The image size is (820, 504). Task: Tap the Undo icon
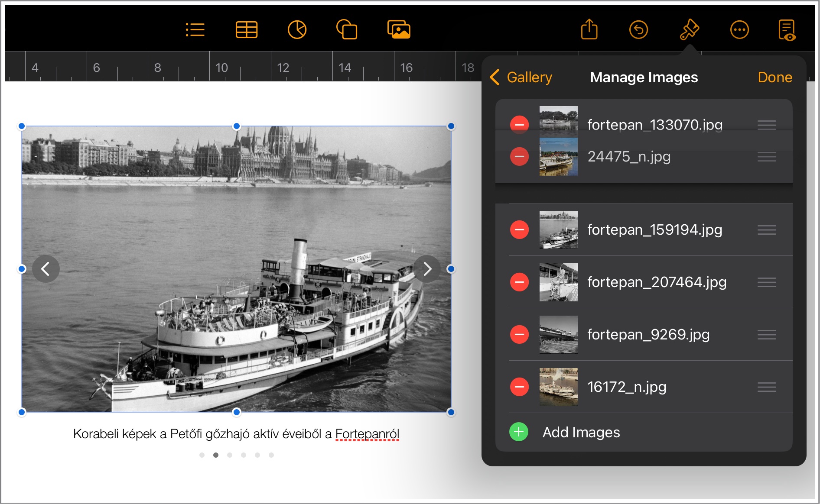[638, 30]
